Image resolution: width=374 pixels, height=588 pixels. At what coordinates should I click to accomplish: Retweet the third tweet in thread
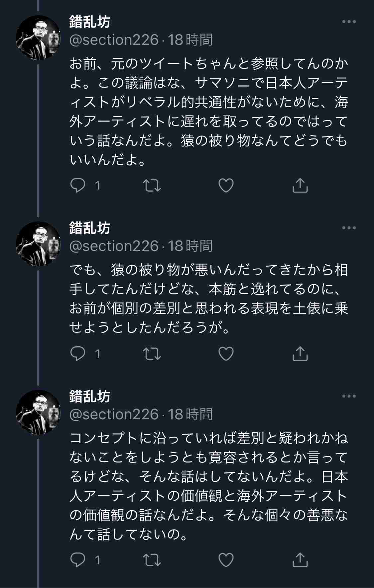(x=152, y=560)
